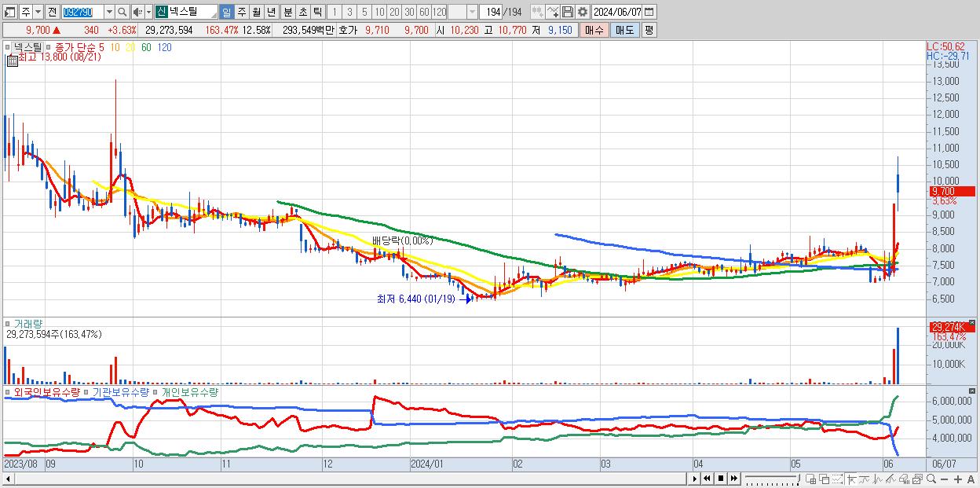This screenshot has width=980, height=488.
Task: Click the plus zoom-in icon
Action: pyautogui.click(x=958, y=479)
